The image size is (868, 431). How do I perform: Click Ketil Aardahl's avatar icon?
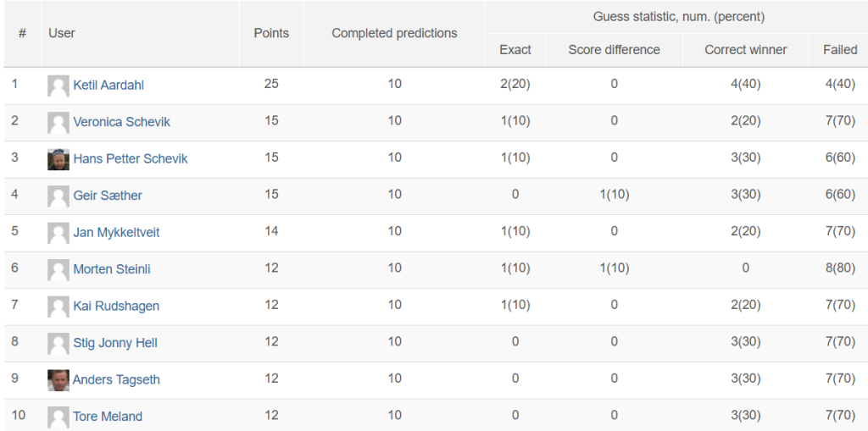click(58, 86)
